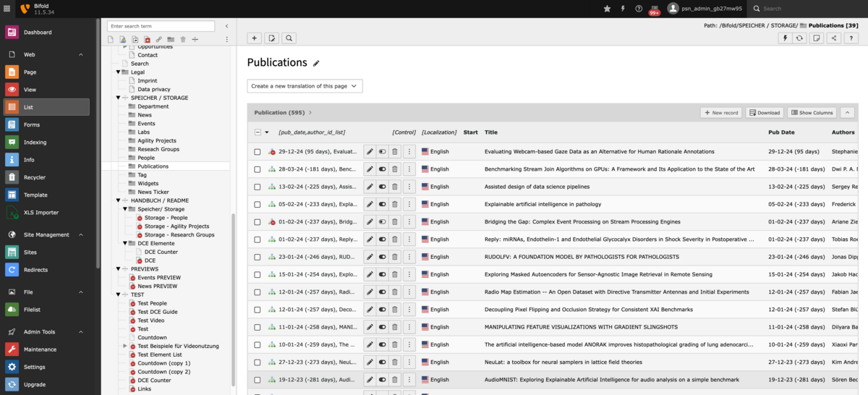
Task: Open the XLS Importer module
Action: coord(41,213)
